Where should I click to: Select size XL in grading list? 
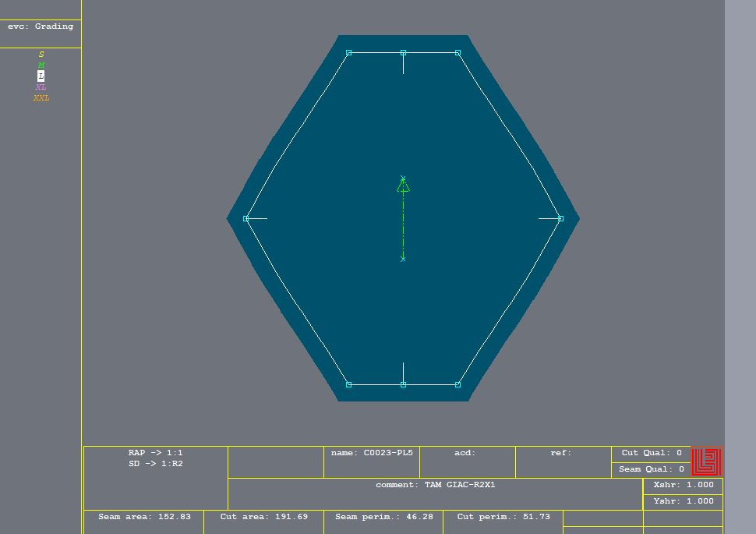click(41, 87)
